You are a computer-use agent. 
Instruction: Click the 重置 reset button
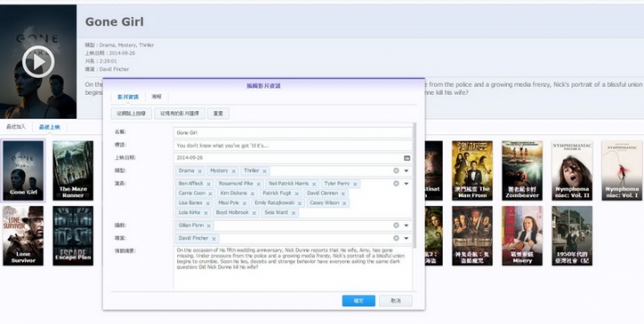tap(218, 113)
